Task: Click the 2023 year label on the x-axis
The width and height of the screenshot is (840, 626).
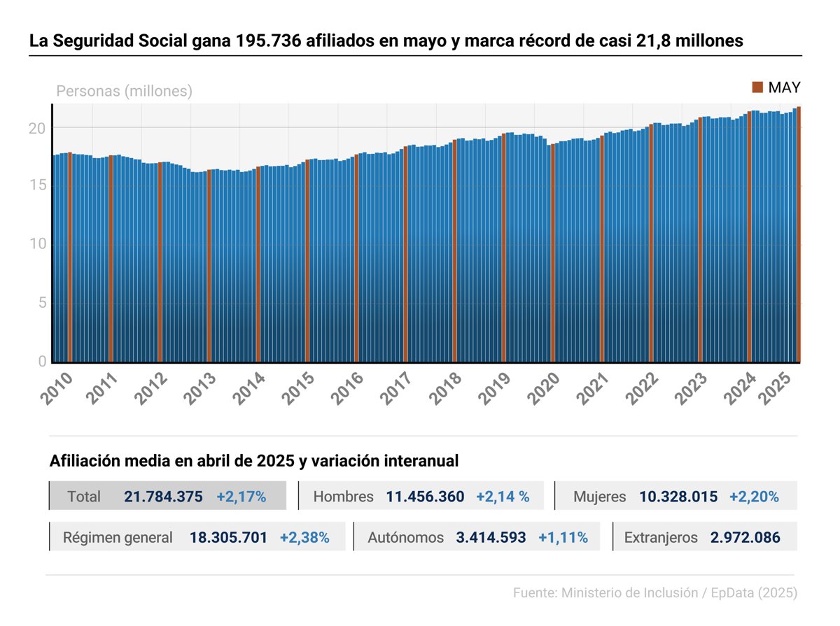Action: pos(694,389)
